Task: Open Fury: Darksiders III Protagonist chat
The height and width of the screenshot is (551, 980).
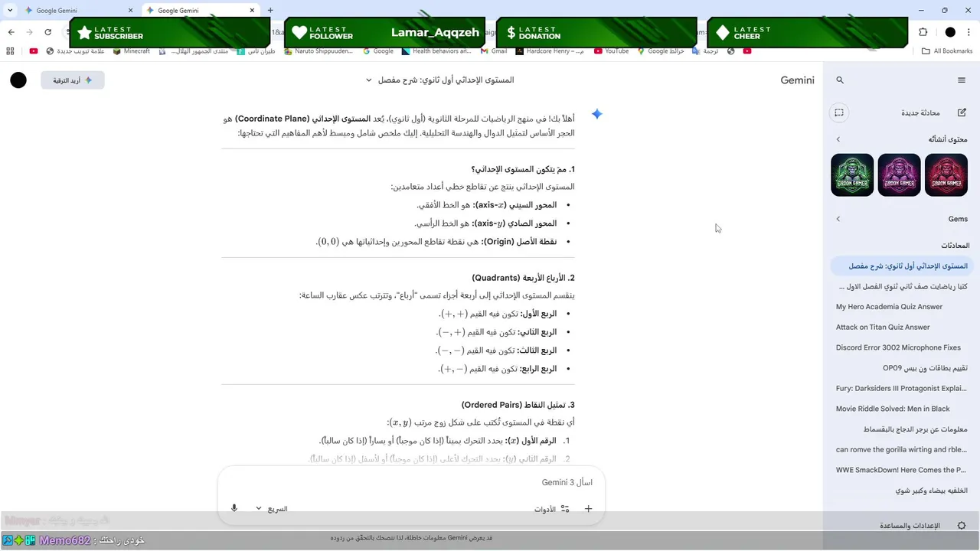Action: pyautogui.click(x=900, y=388)
